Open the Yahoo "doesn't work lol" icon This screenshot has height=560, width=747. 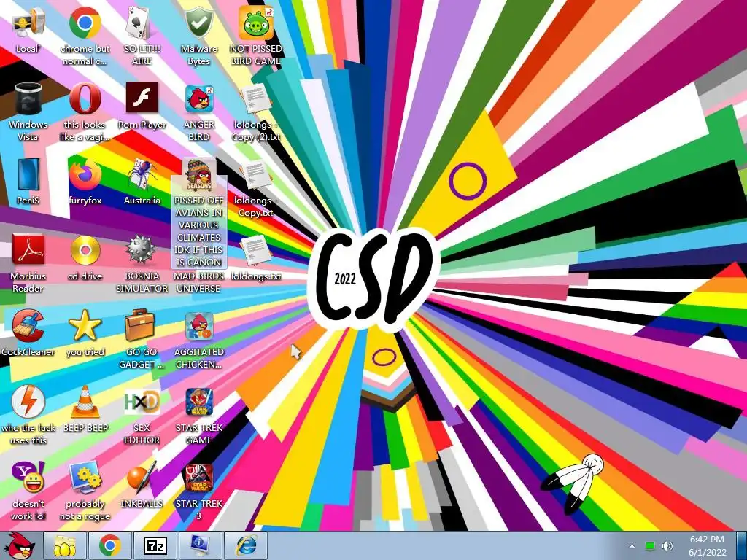(28, 477)
